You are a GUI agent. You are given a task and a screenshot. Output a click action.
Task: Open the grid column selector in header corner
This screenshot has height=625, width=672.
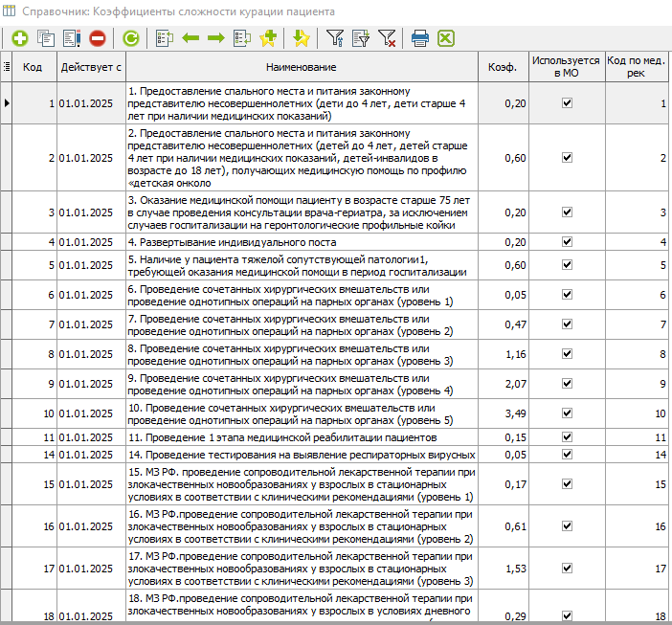point(7,66)
